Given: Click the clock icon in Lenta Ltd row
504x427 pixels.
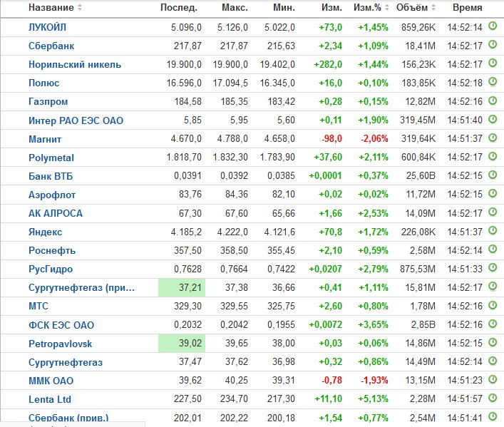Looking at the screenshot, I should point(493,398).
